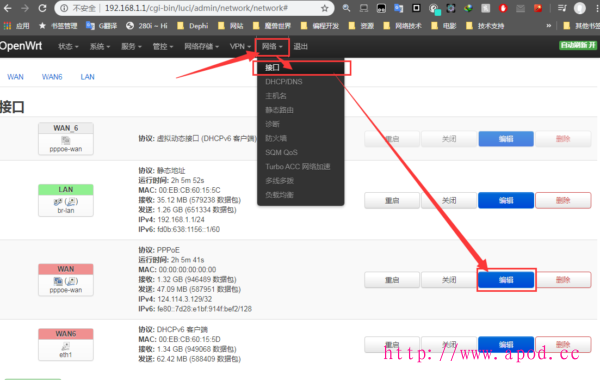Click 编辑 for the LAN interface
This screenshot has width=600, height=380.
coord(506,201)
